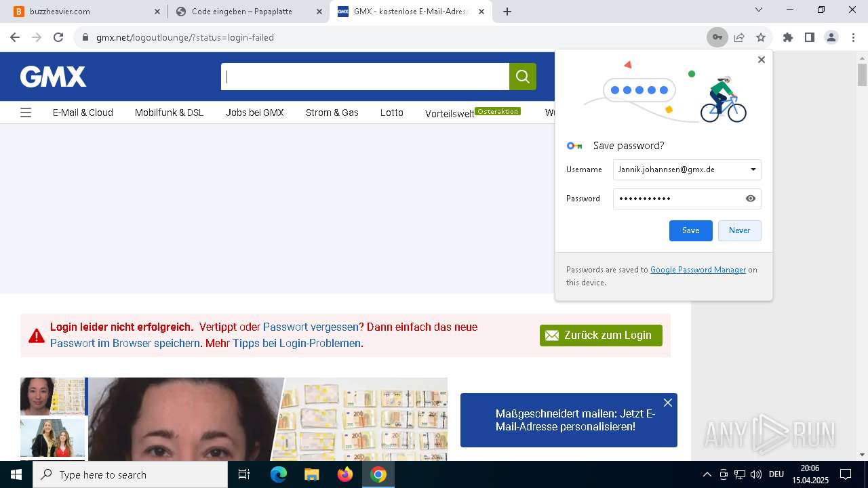Open Mobilfunk & DSL menu
The height and width of the screenshot is (488, 868).
coord(169,113)
